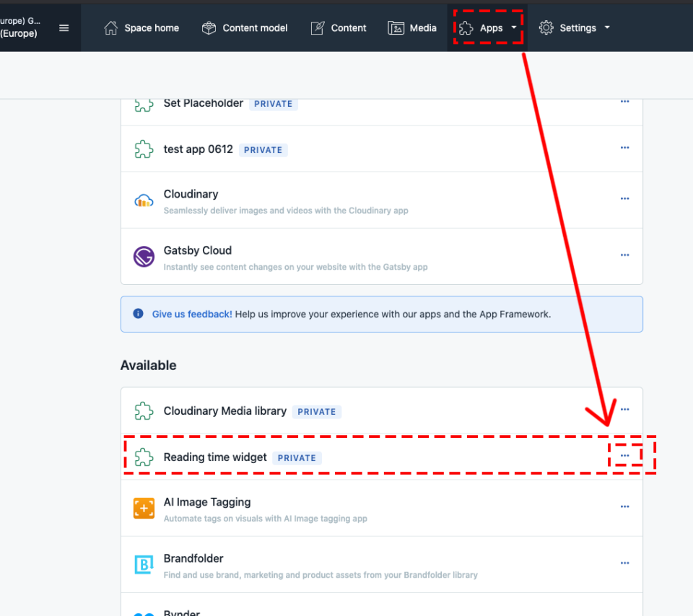Image resolution: width=693 pixels, height=616 pixels.
Task: Click the Content model box icon
Action: (209, 28)
